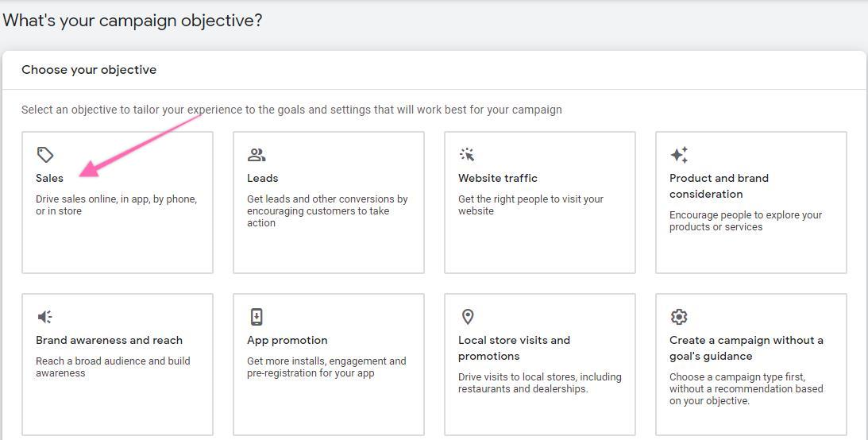Click the location pin icon for Local store visits
The image size is (868, 440).
point(468,317)
